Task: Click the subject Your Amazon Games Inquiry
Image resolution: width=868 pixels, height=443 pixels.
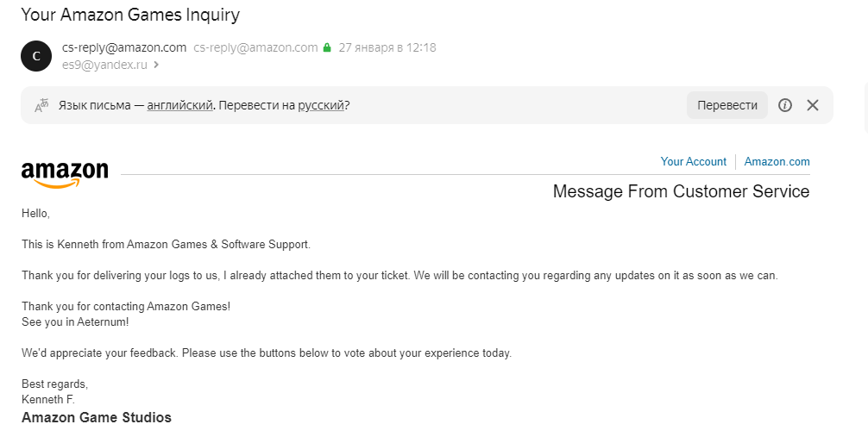Action: click(130, 15)
